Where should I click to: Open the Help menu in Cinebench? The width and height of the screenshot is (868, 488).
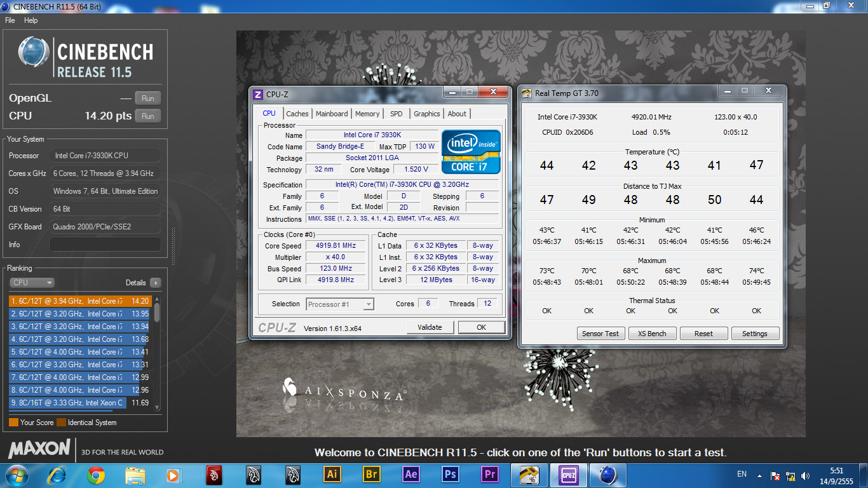[31, 20]
